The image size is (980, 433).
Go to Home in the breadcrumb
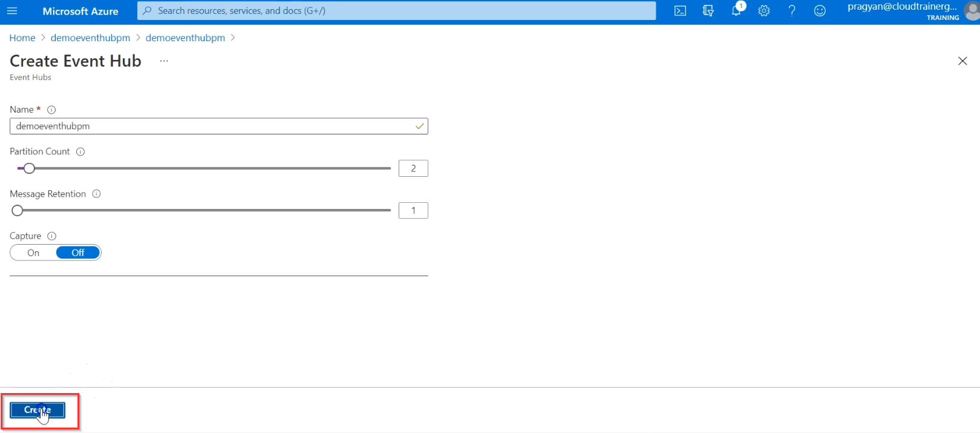pyautogui.click(x=22, y=38)
